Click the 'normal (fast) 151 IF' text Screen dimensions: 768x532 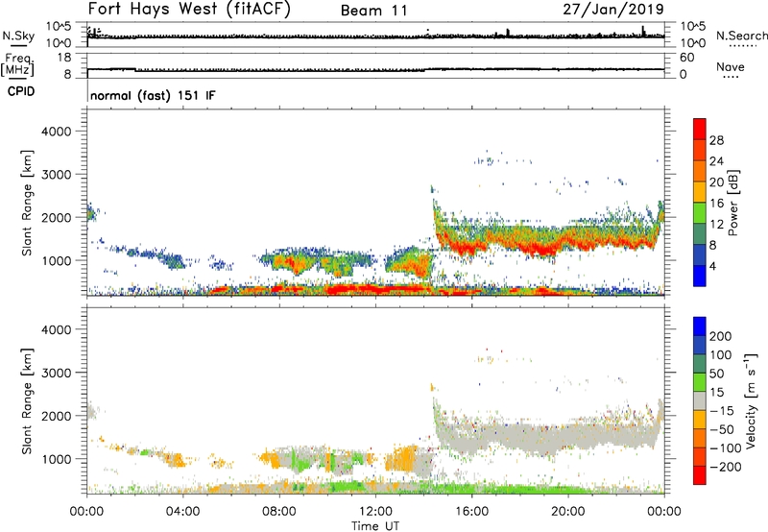tap(153, 95)
